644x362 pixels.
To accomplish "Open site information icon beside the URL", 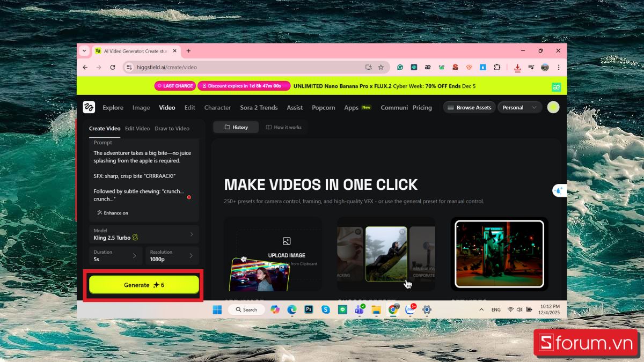I will click(x=129, y=67).
